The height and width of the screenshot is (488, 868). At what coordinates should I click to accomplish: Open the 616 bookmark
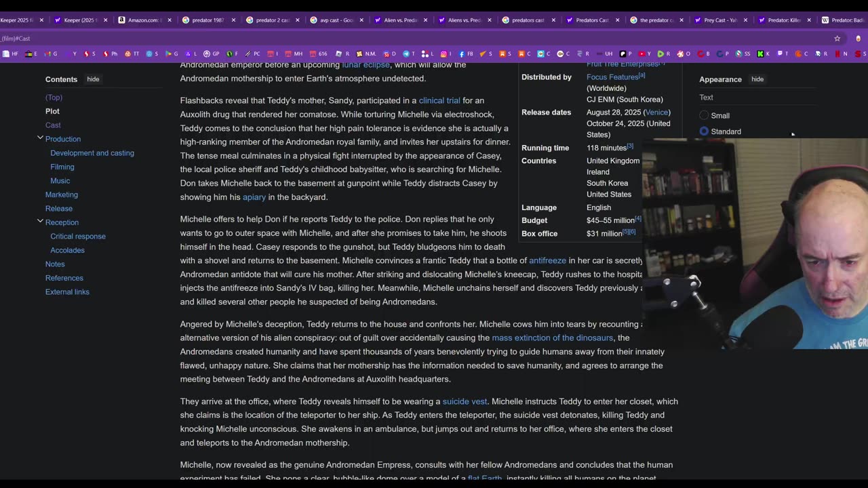[x=319, y=54]
